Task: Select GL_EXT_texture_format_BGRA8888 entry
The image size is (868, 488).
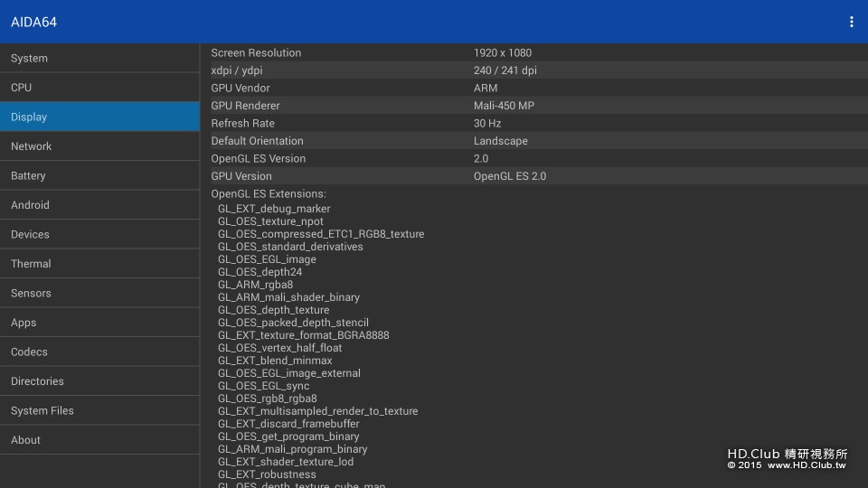Action: (x=304, y=335)
